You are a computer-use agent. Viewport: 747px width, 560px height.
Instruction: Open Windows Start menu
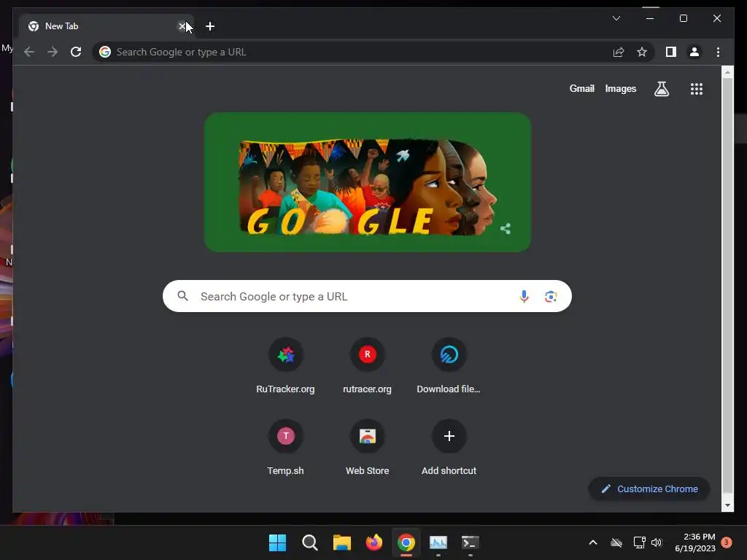277,542
